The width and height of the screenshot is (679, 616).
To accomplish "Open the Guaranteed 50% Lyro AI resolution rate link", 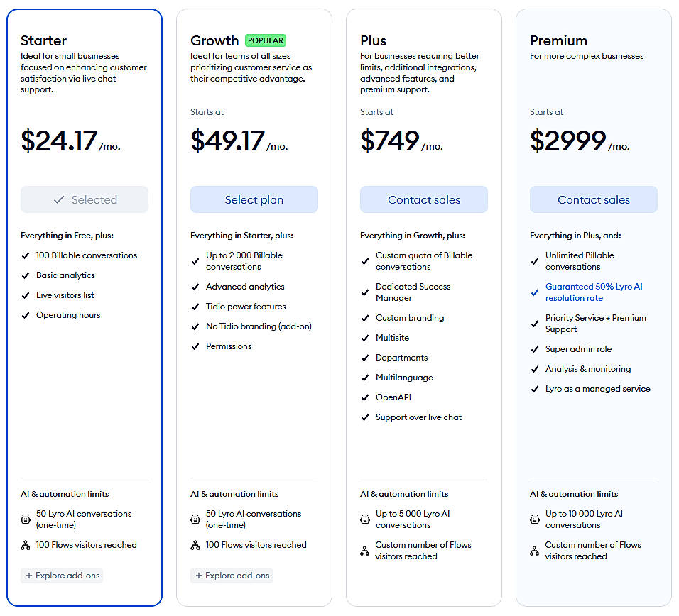I will (594, 292).
